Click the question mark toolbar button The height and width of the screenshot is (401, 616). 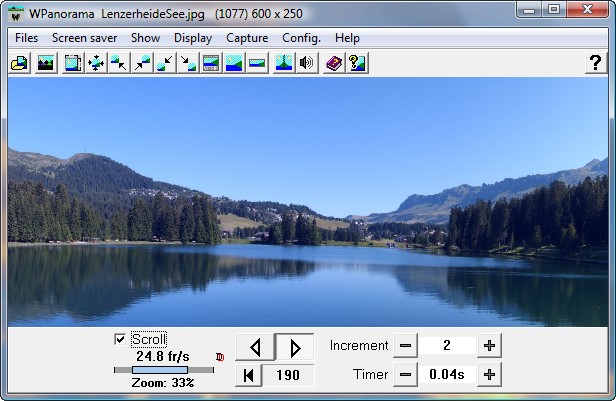[594, 63]
